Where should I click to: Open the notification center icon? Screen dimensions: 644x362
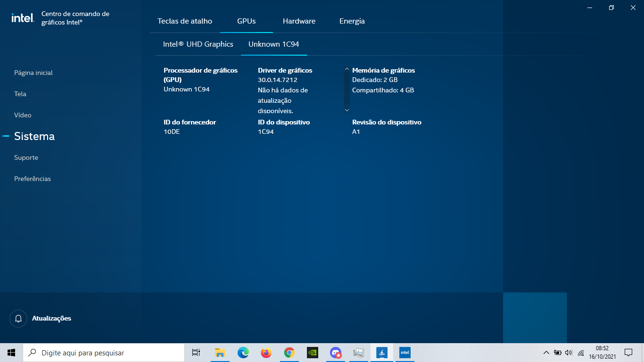[x=628, y=353]
